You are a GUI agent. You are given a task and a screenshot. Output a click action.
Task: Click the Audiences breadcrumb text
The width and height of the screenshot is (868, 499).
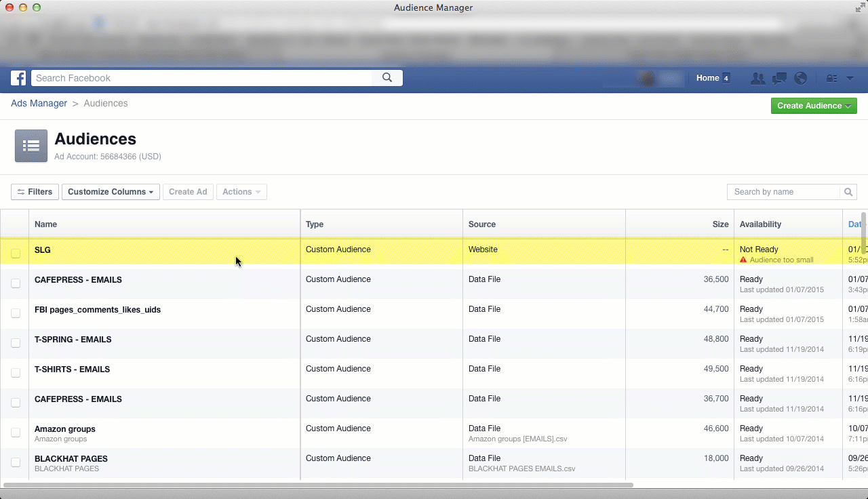[x=106, y=104]
